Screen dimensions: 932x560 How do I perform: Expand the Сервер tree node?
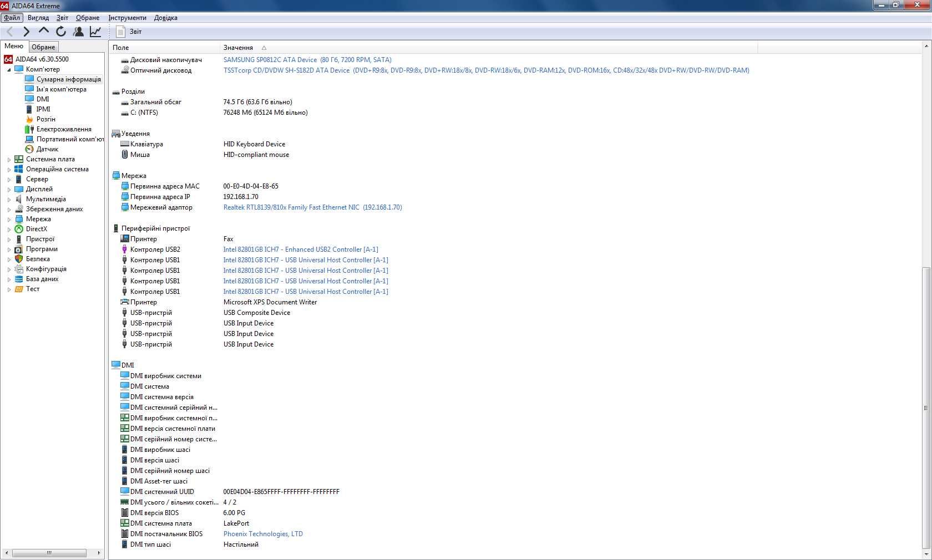(x=9, y=180)
